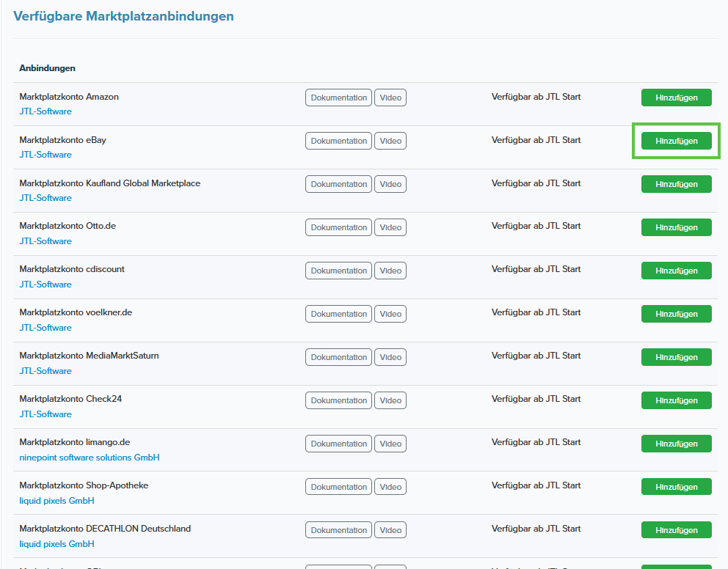Select the Marktplatzkonto cdiscount title text
This screenshot has width=728, height=569.
[x=72, y=269]
